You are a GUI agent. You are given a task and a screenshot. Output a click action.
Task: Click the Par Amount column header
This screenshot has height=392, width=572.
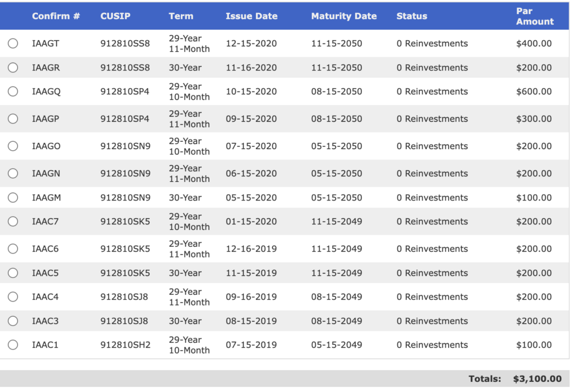click(x=535, y=16)
